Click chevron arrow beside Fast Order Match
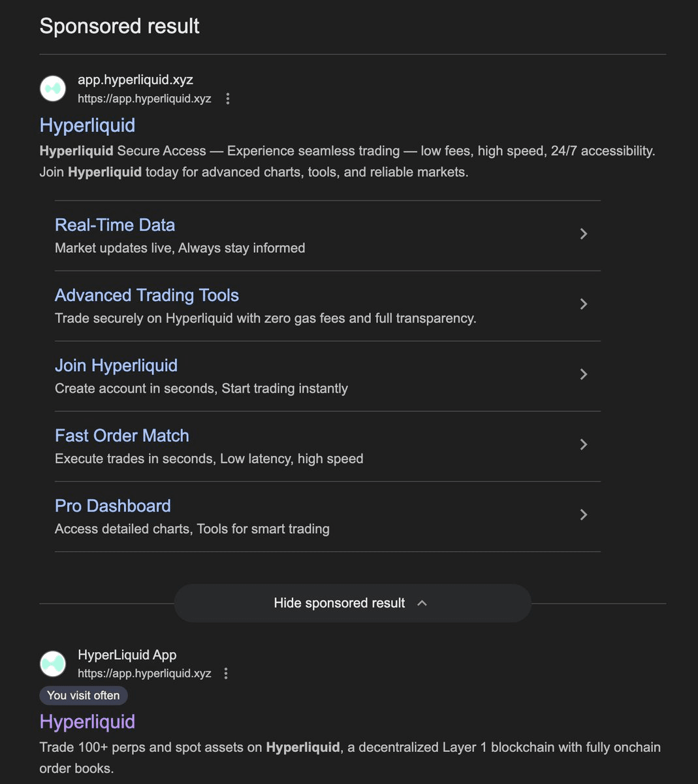The height and width of the screenshot is (784, 698). coord(584,445)
